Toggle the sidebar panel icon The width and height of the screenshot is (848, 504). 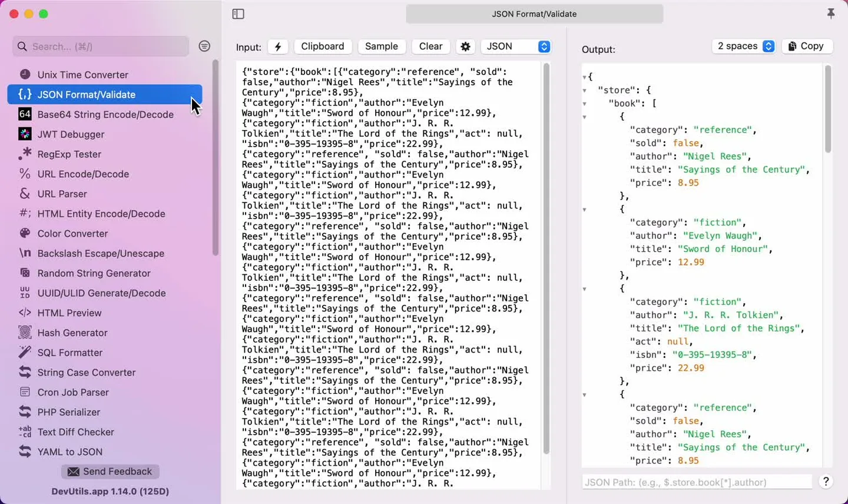[238, 14]
